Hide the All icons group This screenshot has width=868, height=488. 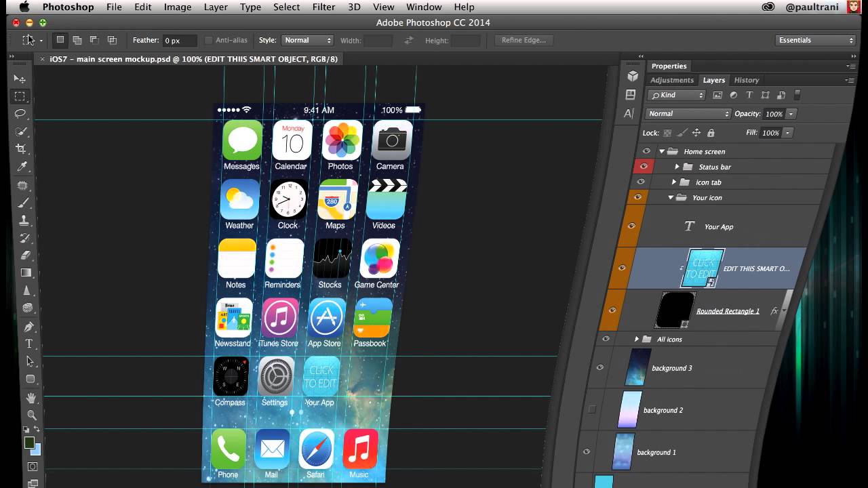tap(606, 339)
